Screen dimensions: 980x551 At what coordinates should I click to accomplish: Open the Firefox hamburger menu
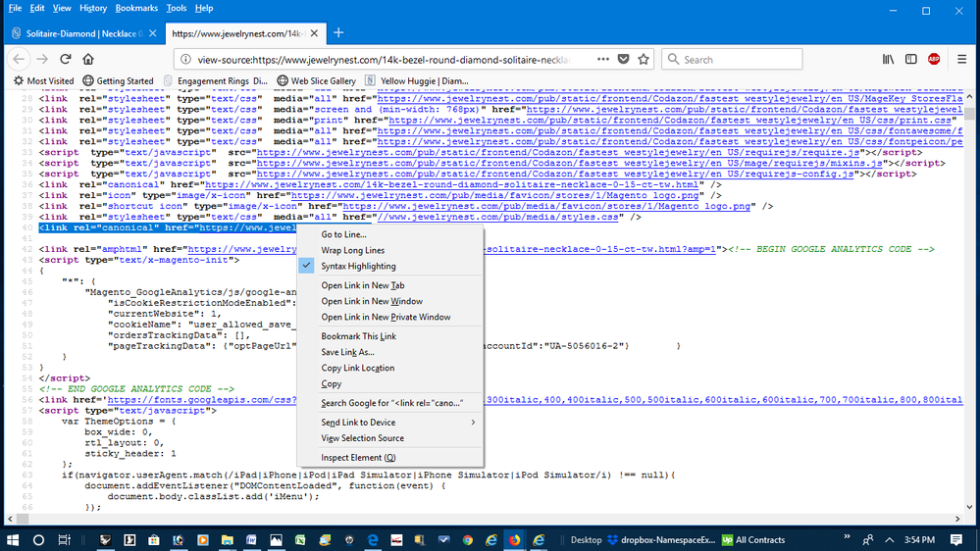click(x=960, y=59)
